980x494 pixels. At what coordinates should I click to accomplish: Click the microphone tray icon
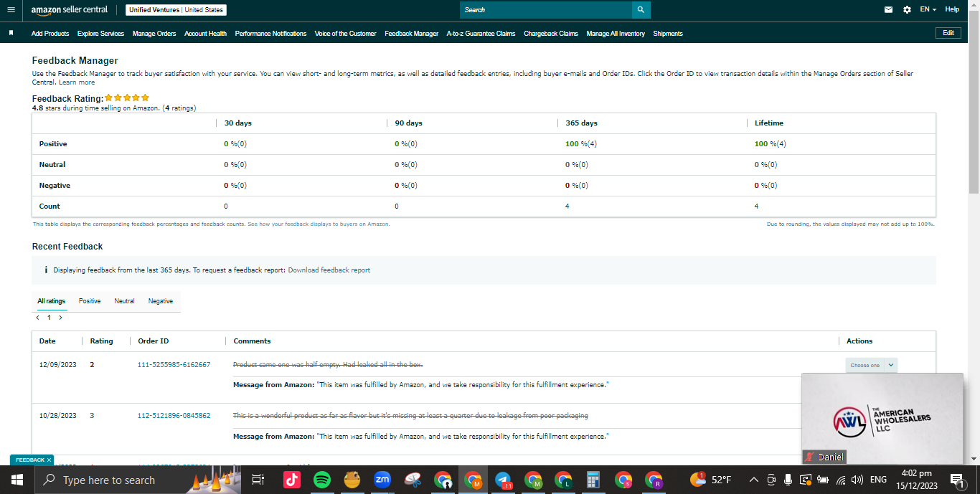pos(788,480)
